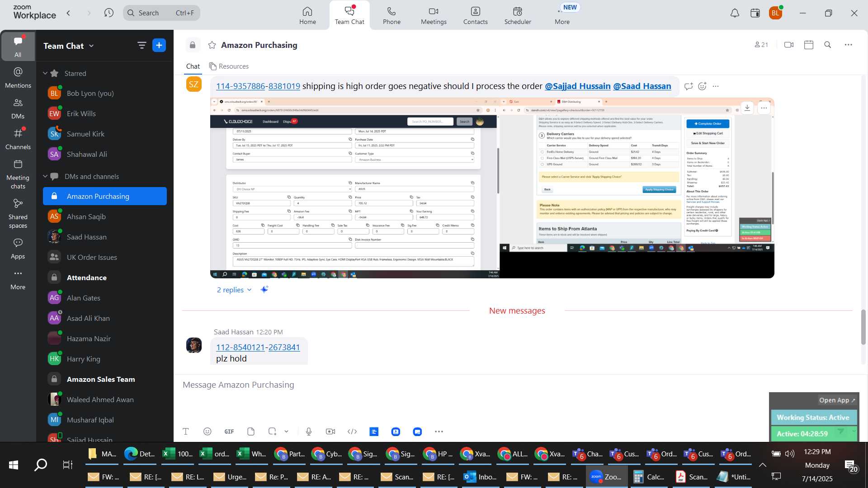Click the @Sajjad Hussain mention

577,86
